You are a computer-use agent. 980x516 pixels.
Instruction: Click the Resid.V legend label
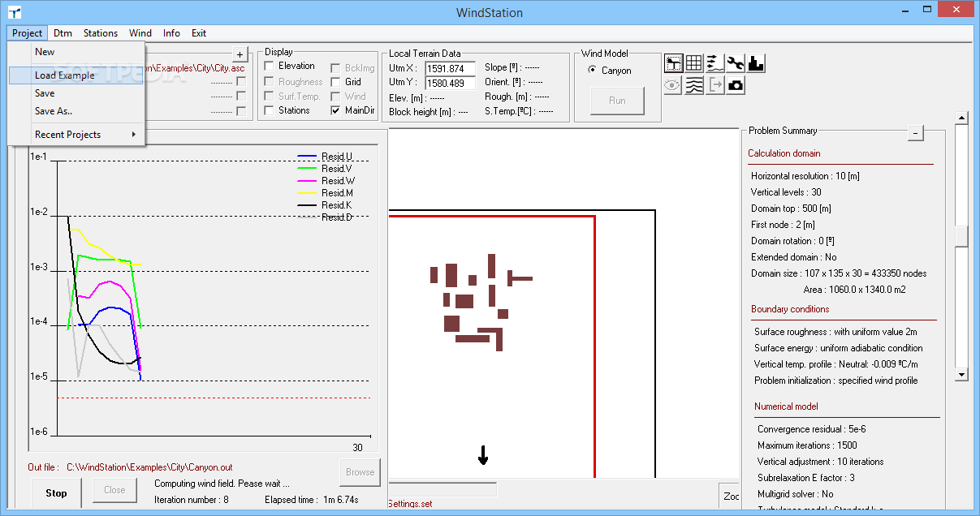[x=337, y=169]
